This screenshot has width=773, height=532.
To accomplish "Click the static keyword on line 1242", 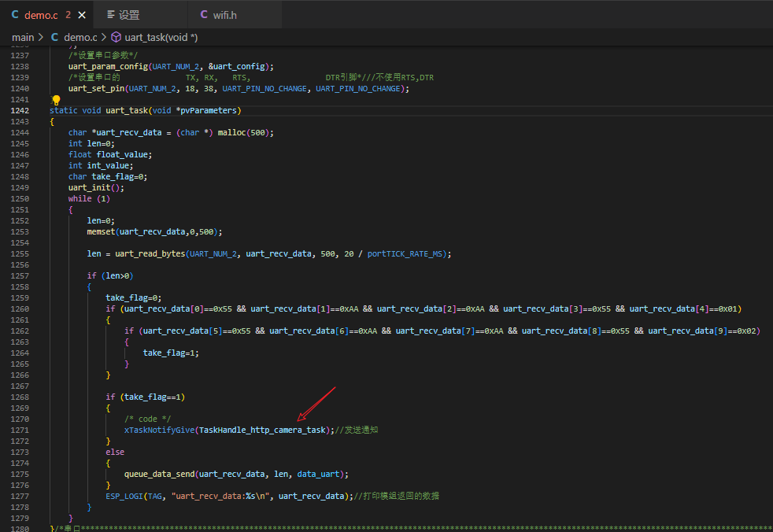I will pyautogui.click(x=64, y=110).
